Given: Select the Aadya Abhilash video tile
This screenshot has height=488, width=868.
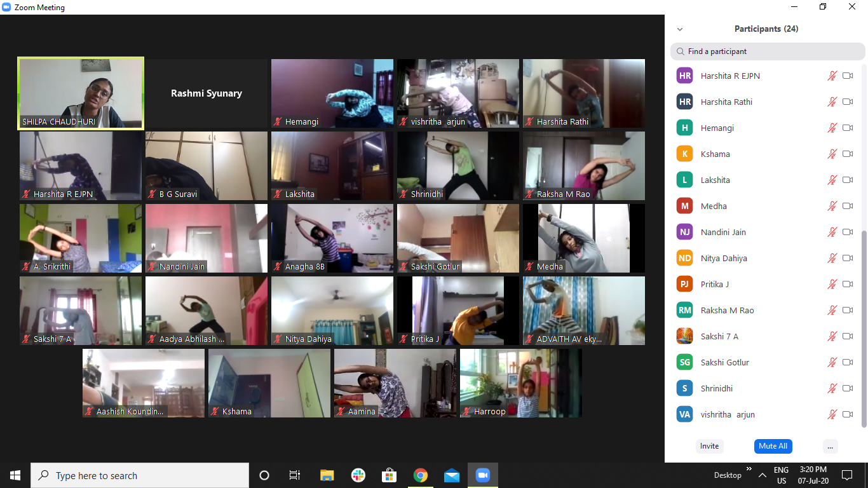Looking at the screenshot, I should pyautogui.click(x=207, y=311).
